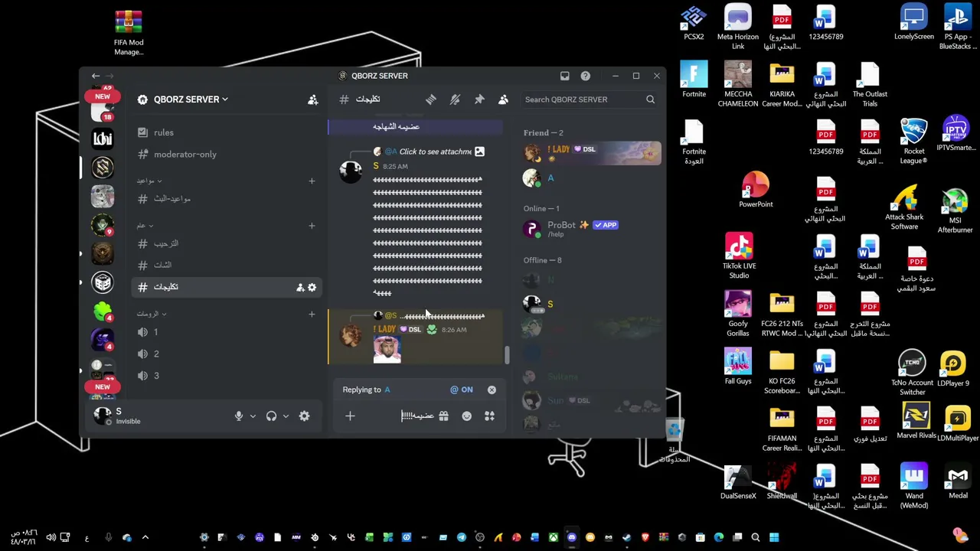Join voice channel 2
The image size is (980, 551).
[x=227, y=354]
